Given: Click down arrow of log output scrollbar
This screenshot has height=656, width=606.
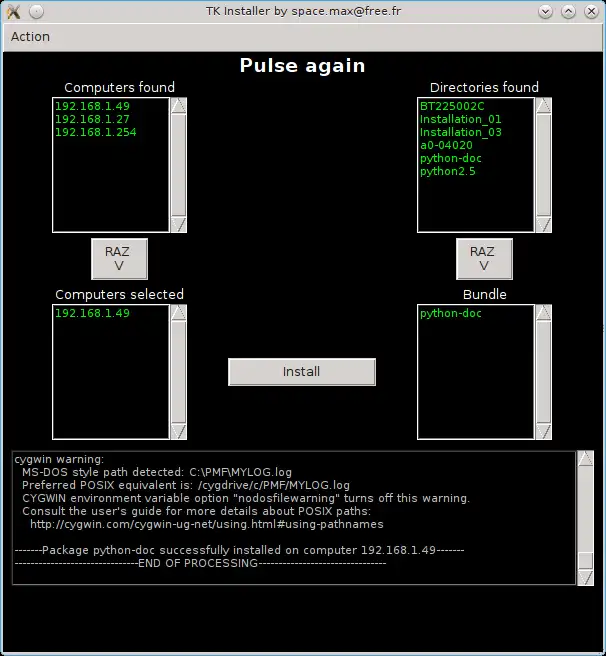Looking at the screenshot, I should coord(585,578).
